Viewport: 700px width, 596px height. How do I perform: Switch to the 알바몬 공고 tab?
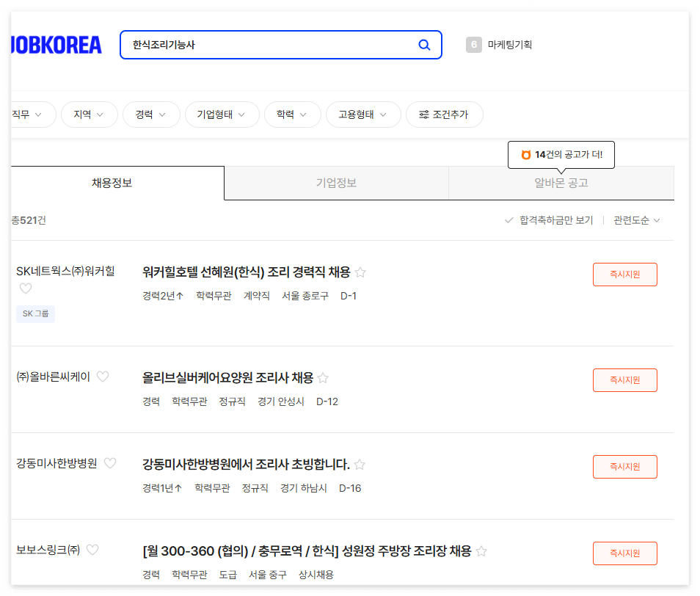pos(561,182)
